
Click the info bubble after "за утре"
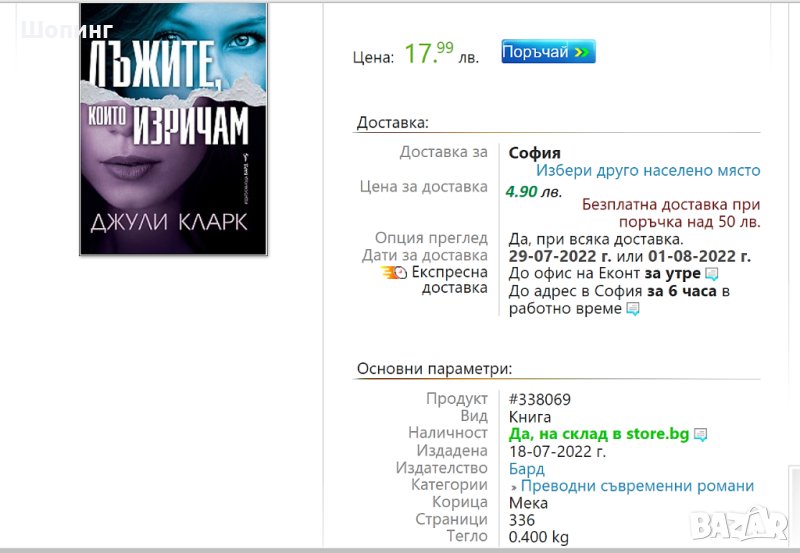click(711, 274)
